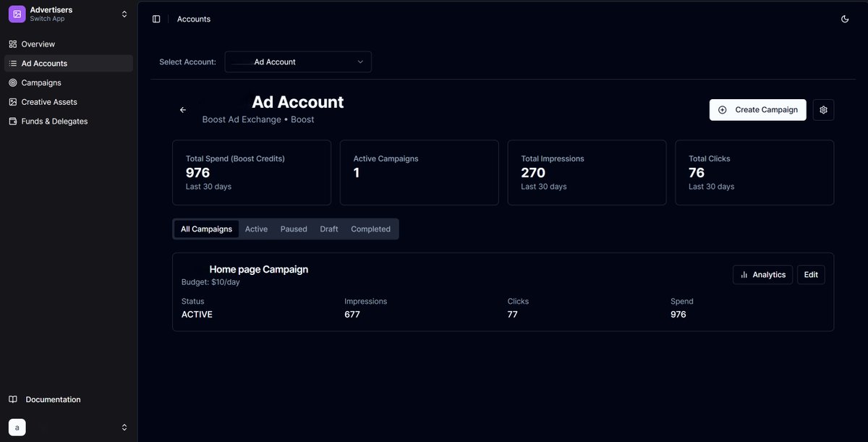Click the Creative Assets image icon
The height and width of the screenshot is (442, 868).
13,102
